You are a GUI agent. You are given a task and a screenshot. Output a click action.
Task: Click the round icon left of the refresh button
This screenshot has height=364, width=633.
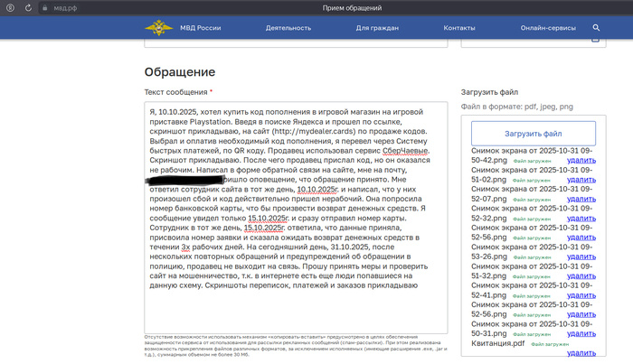(9, 7)
